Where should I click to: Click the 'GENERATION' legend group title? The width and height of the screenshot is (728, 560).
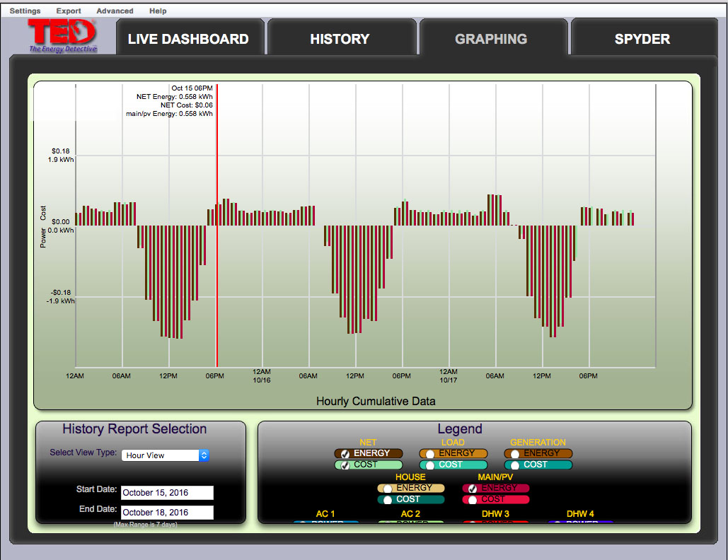point(538,442)
